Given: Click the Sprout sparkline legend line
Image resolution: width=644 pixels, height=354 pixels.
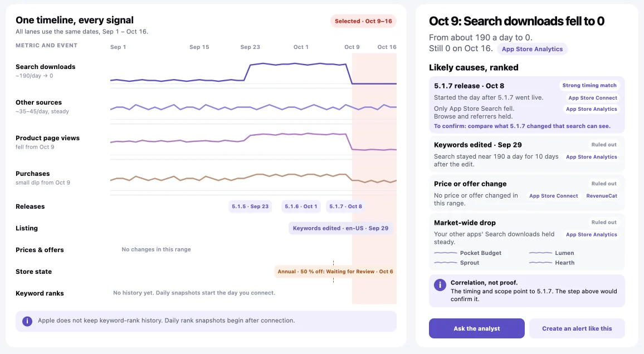Looking at the screenshot, I should (x=445, y=263).
